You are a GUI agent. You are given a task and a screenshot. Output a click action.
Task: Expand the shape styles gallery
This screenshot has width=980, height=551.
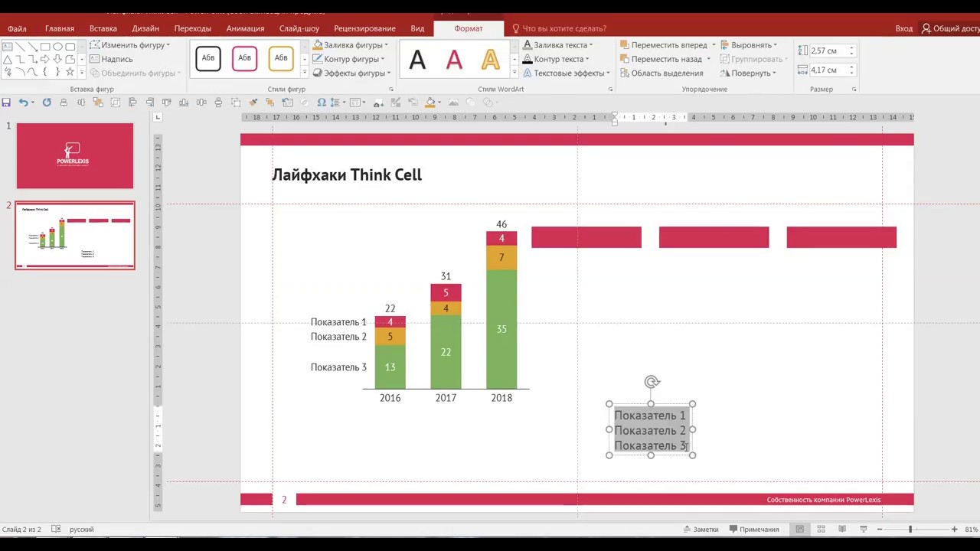pos(305,73)
